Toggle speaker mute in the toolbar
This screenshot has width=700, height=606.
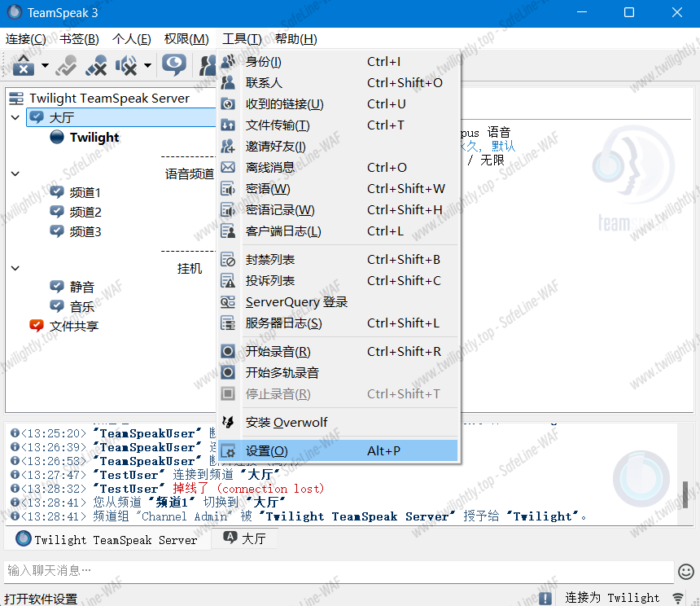(x=126, y=65)
